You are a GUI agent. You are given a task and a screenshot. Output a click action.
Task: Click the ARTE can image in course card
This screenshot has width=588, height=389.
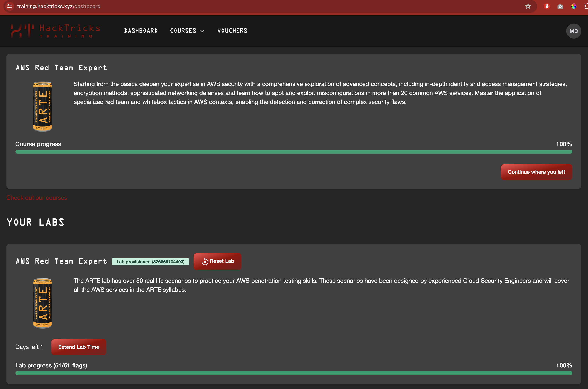42,107
